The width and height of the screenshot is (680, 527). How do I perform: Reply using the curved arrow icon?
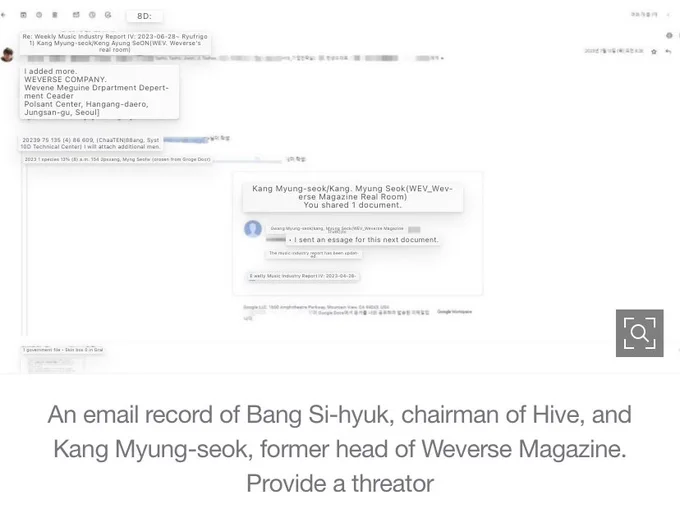pyautogui.click(x=668, y=52)
